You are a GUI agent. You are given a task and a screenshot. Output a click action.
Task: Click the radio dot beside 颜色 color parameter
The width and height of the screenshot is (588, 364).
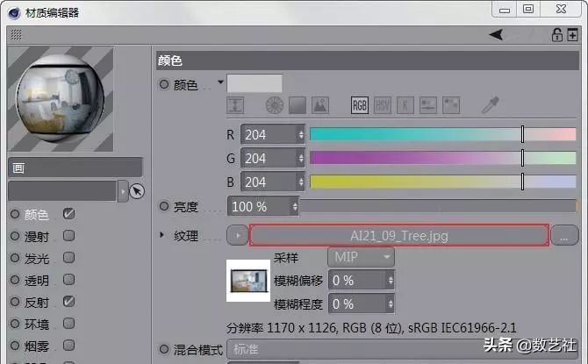(164, 84)
